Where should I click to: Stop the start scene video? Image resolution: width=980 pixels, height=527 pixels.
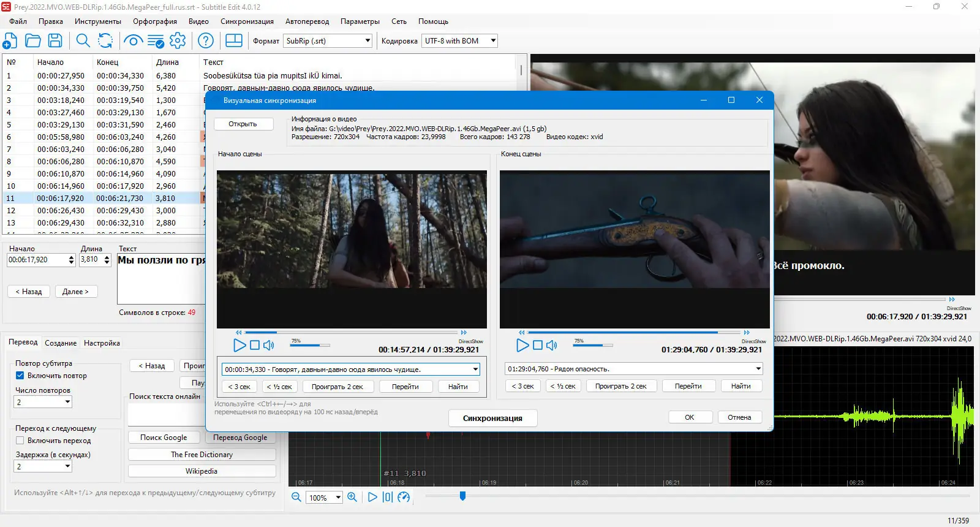[255, 346]
